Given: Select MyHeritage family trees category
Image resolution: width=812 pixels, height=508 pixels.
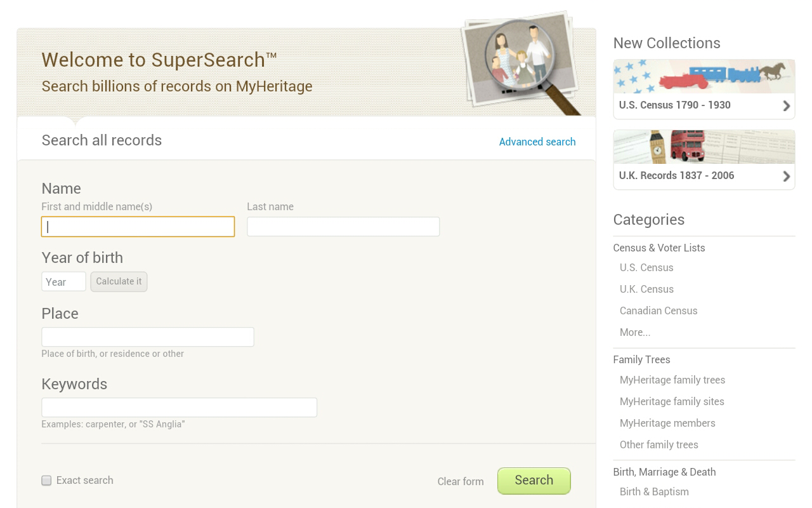Looking at the screenshot, I should (x=672, y=380).
